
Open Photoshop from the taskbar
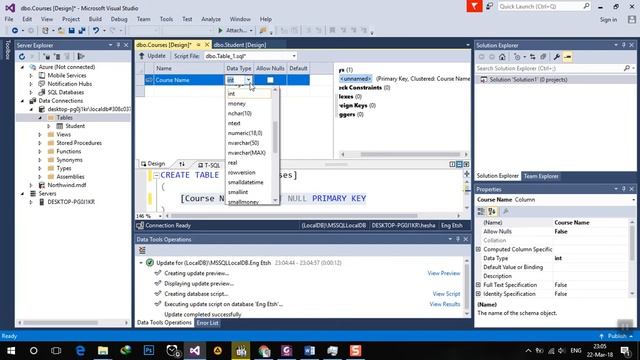point(149,351)
